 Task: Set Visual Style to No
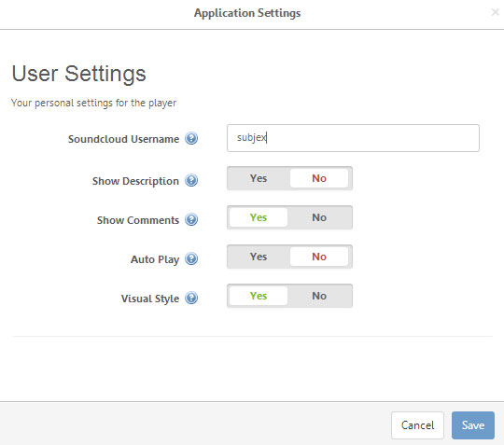click(x=319, y=296)
